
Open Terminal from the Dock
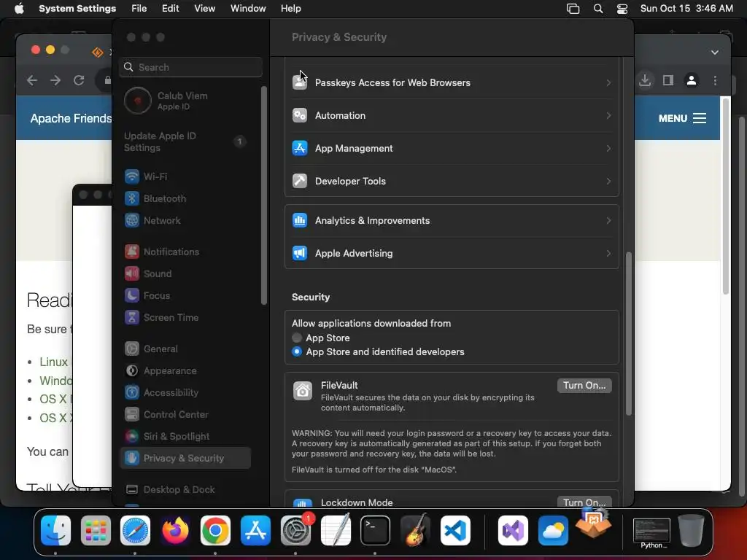375,530
